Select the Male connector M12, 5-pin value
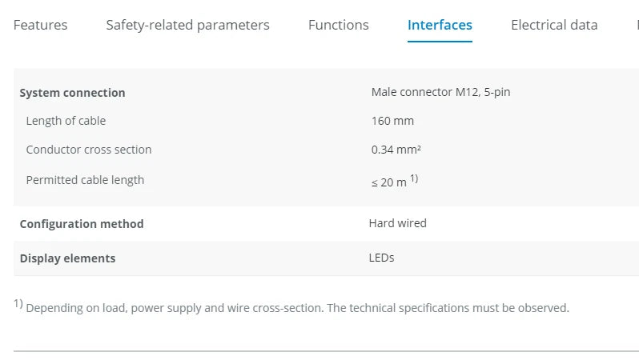Image resolution: width=639 pixels, height=364 pixels. [440, 92]
